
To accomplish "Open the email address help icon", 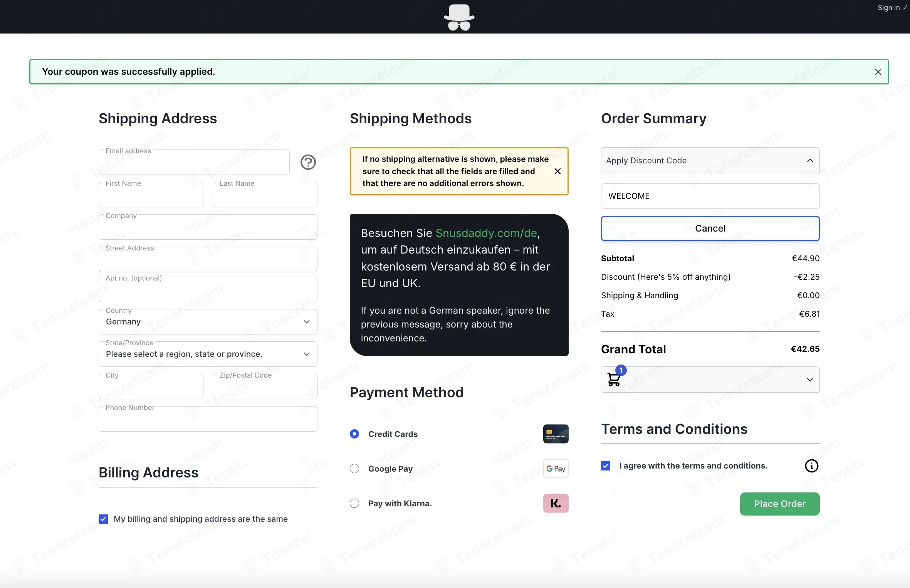I will pos(308,162).
